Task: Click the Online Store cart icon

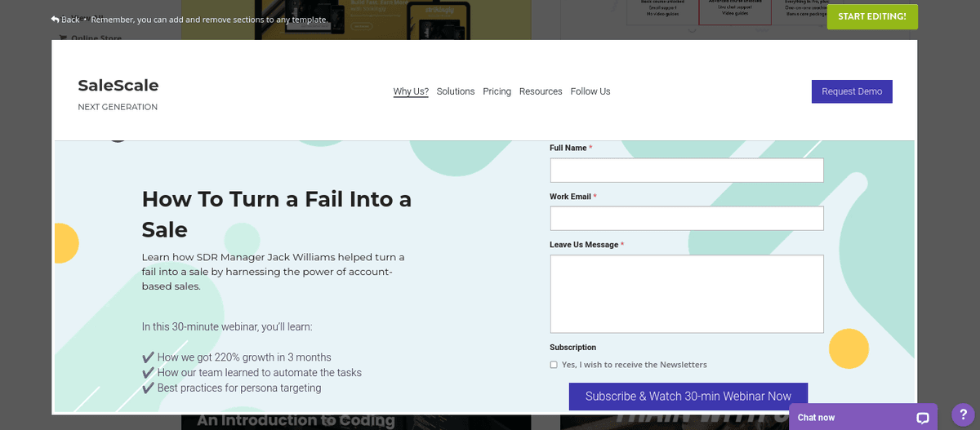Action: pos(63,38)
